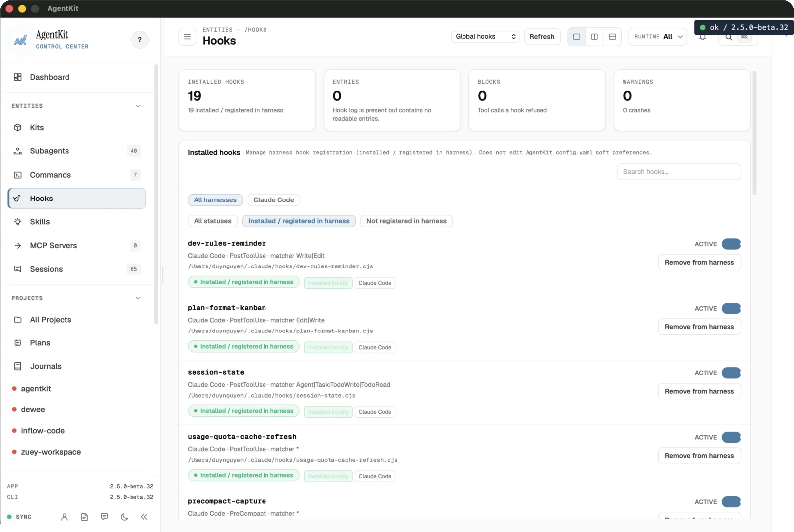The height and width of the screenshot is (532, 794).
Task: Open search with the magnifier icon
Action: (728, 37)
